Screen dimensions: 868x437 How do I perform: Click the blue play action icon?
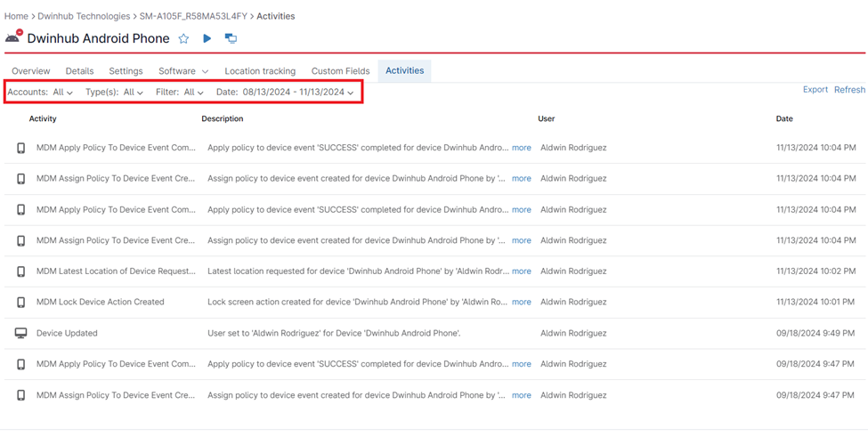207,38
